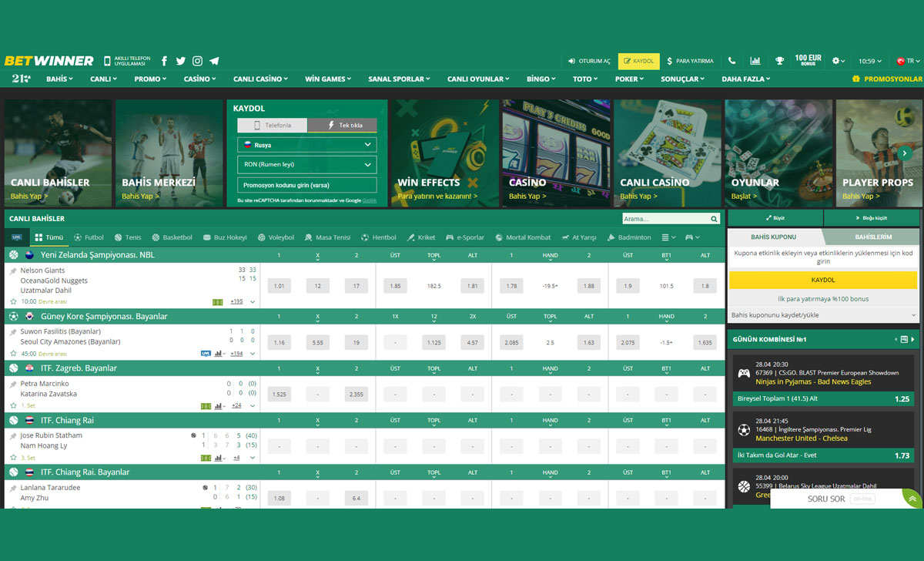Add Nelson Giants match to favorites star

tap(13, 301)
